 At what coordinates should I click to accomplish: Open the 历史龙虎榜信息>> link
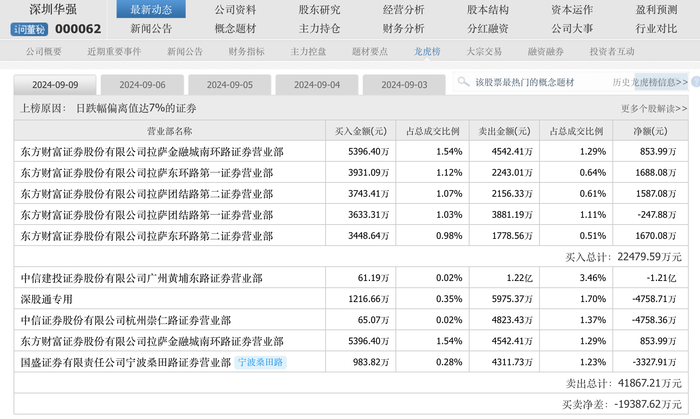(x=650, y=82)
